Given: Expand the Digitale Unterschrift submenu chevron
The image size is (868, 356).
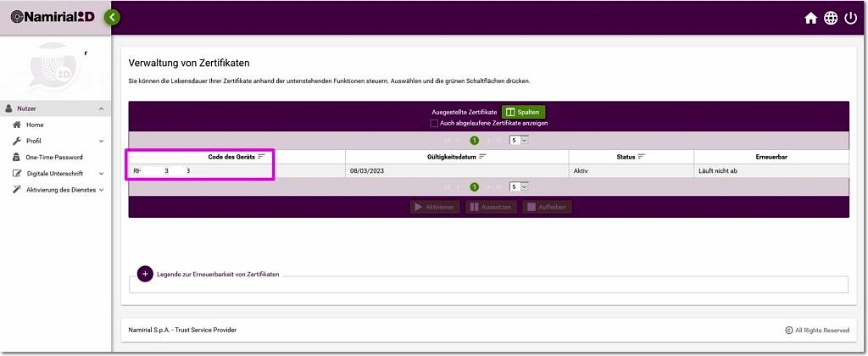Looking at the screenshot, I should coord(101,173).
